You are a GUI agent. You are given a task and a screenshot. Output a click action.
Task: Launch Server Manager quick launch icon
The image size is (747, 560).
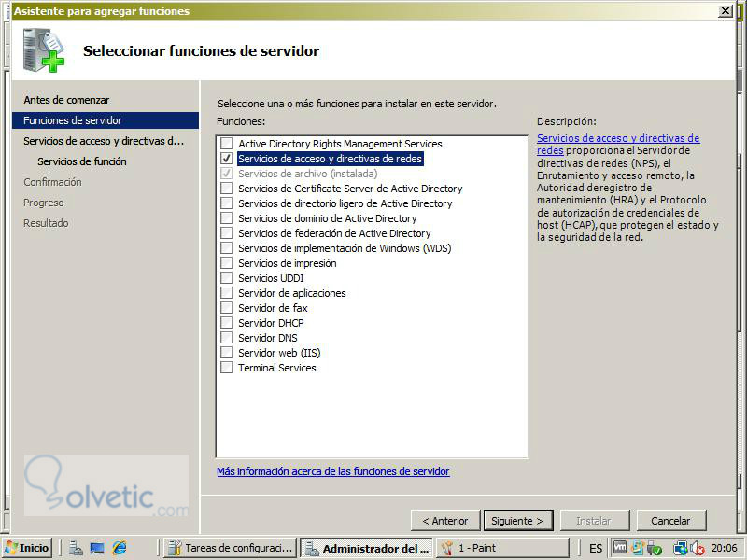coord(76,549)
